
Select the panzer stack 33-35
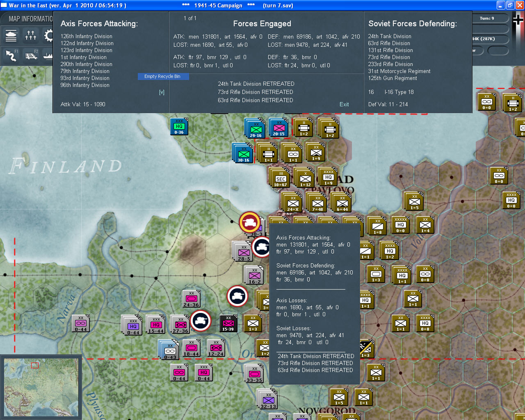[x=254, y=374]
